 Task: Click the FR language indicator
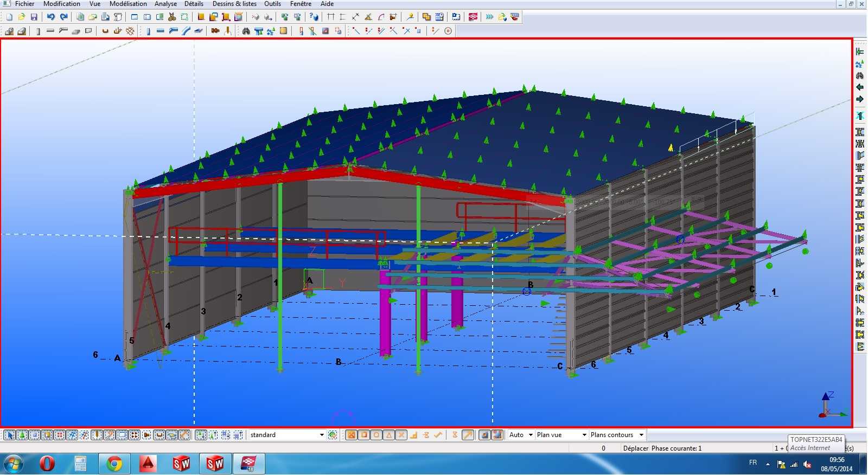pos(753,463)
